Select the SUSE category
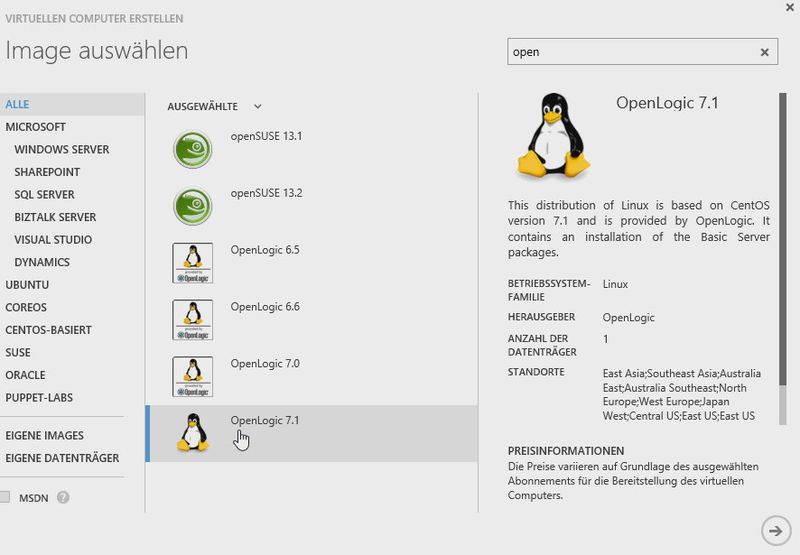The width and height of the screenshot is (800, 555). [x=18, y=352]
